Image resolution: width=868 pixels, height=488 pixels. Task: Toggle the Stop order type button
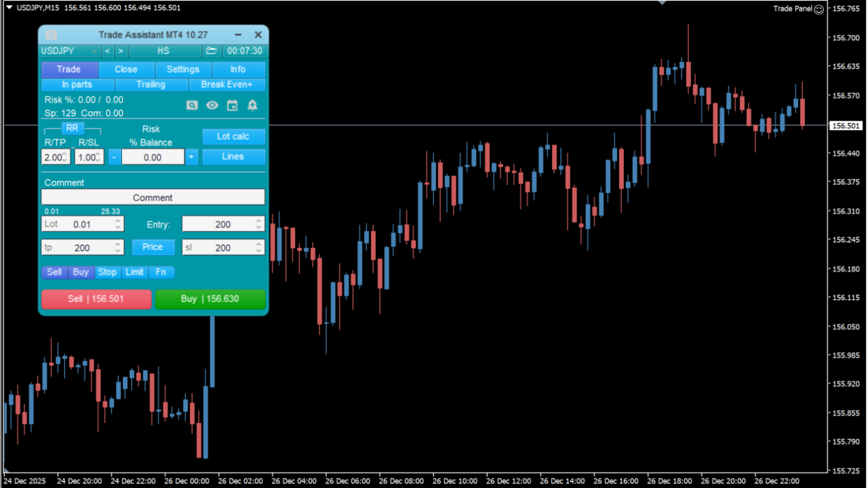tap(107, 272)
